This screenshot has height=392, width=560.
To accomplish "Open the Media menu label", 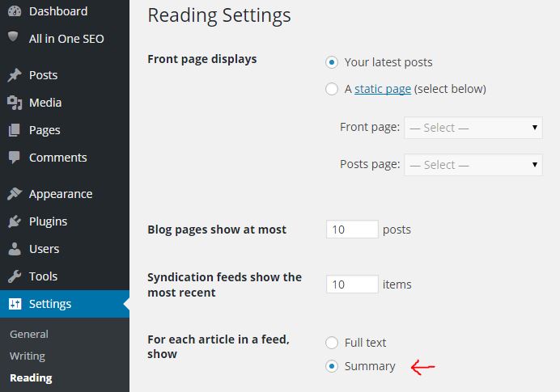I will [x=45, y=103].
